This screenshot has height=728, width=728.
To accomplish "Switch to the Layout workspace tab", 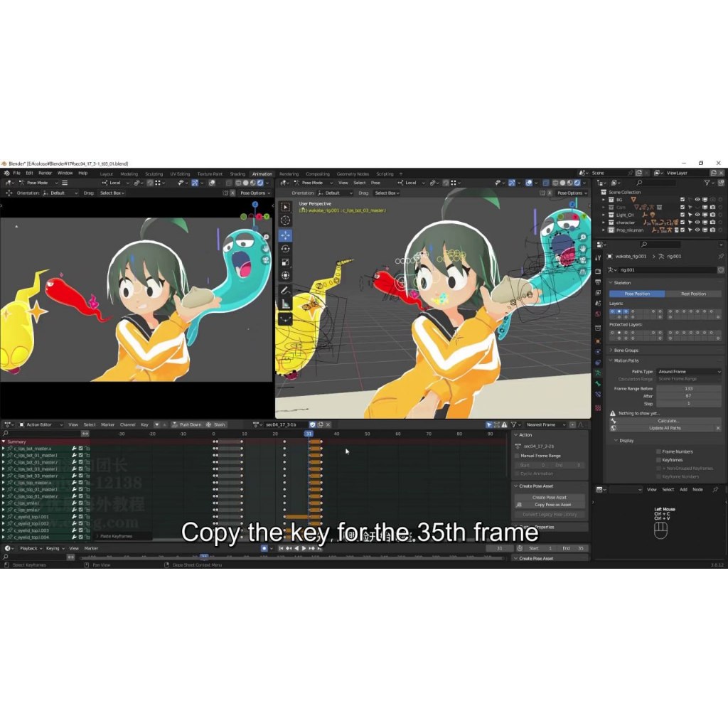I will (107, 174).
